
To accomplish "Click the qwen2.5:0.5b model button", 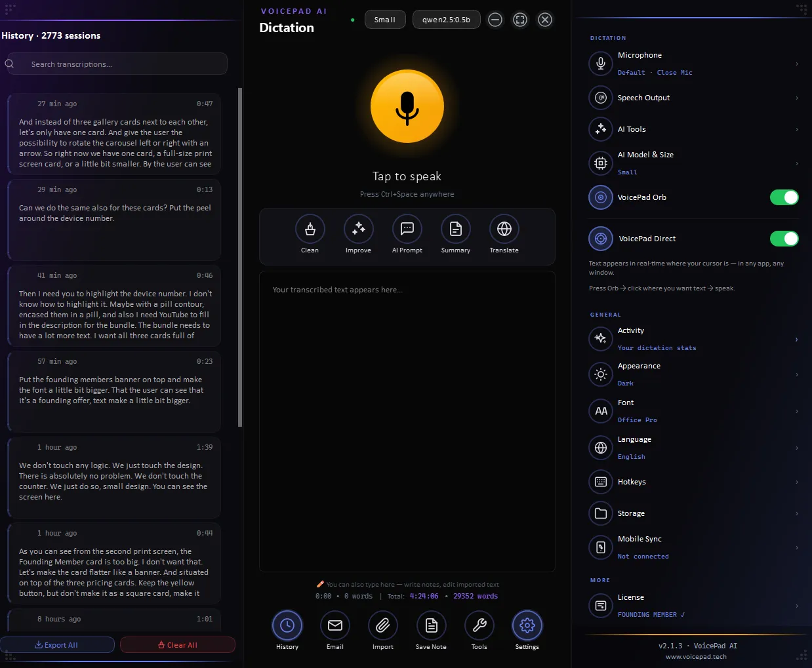I will (x=446, y=20).
